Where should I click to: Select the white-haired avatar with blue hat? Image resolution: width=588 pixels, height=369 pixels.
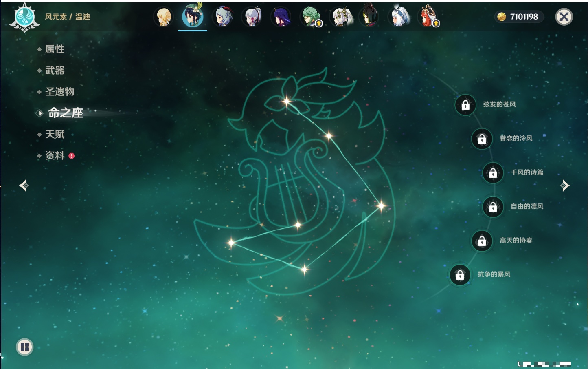point(399,16)
